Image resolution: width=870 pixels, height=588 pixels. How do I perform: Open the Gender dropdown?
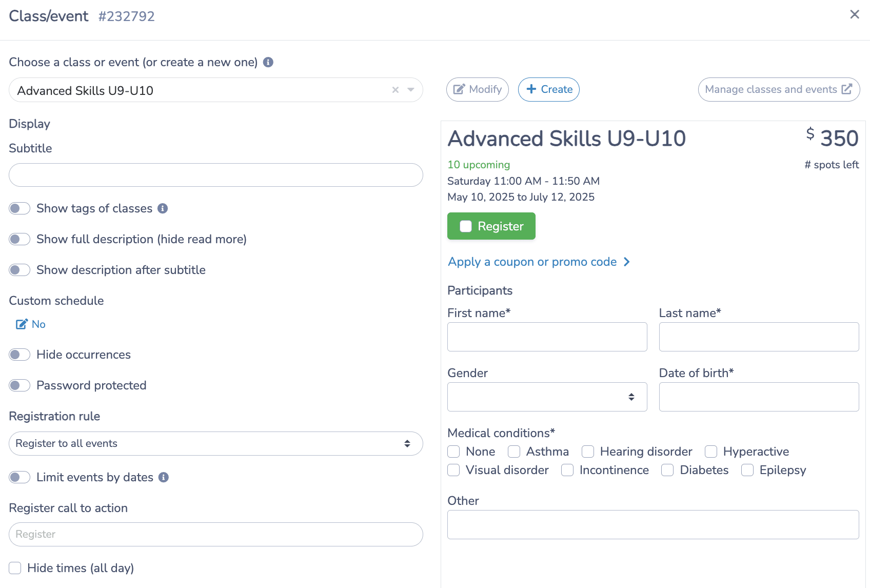coord(547,397)
